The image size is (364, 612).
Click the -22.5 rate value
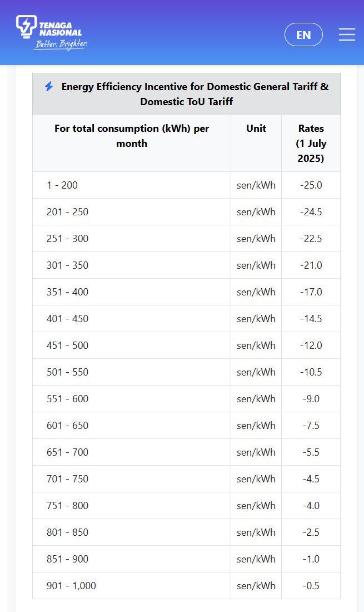(x=311, y=239)
